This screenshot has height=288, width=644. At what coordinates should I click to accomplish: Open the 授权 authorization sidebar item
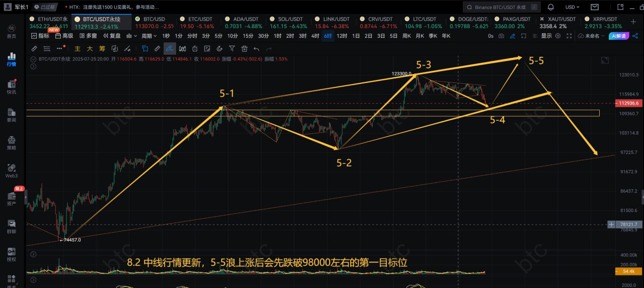tap(11, 254)
